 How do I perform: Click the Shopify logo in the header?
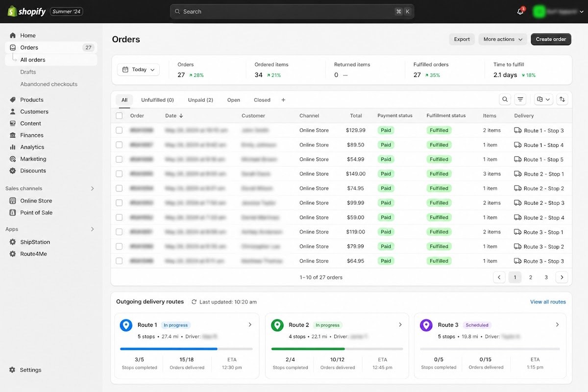[x=26, y=11]
